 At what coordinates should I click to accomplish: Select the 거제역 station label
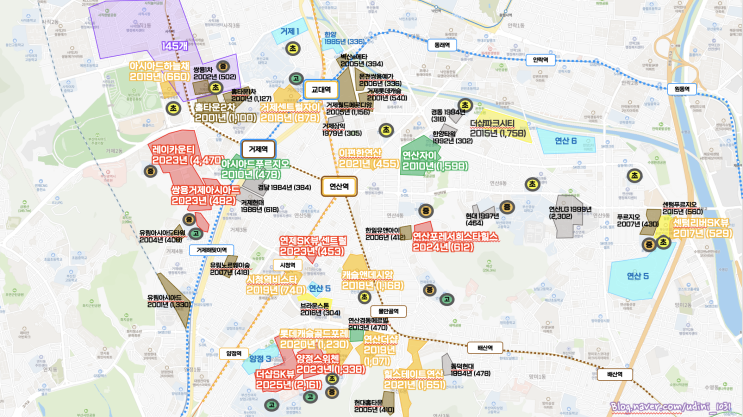coord(258,149)
